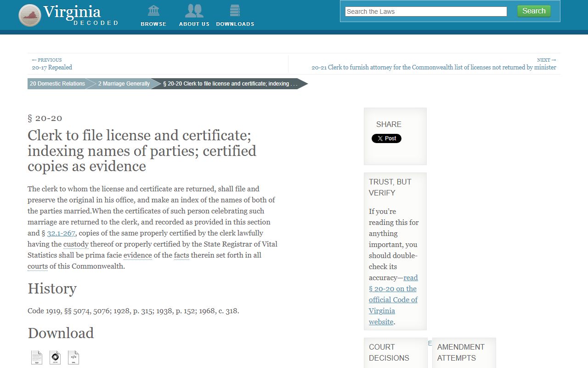This screenshot has height=368, width=588.
Task: Open the Browse building icon
Action: pyautogui.click(x=153, y=10)
